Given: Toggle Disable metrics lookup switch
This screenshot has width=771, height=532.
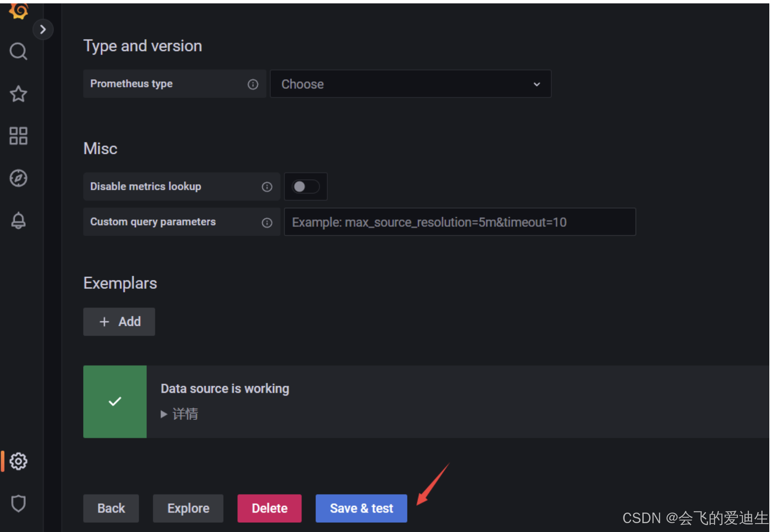Looking at the screenshot, I should point(306,186).
